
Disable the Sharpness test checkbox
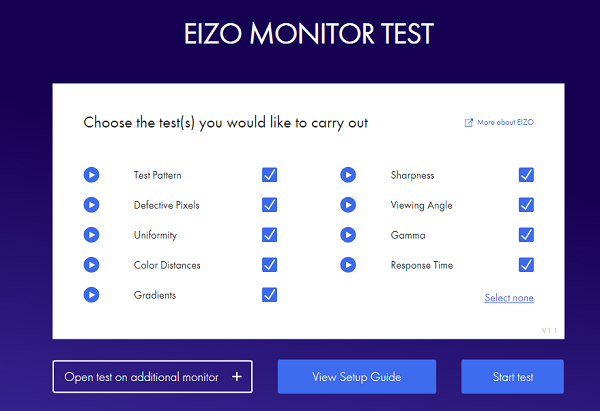[x=526, y=175]
